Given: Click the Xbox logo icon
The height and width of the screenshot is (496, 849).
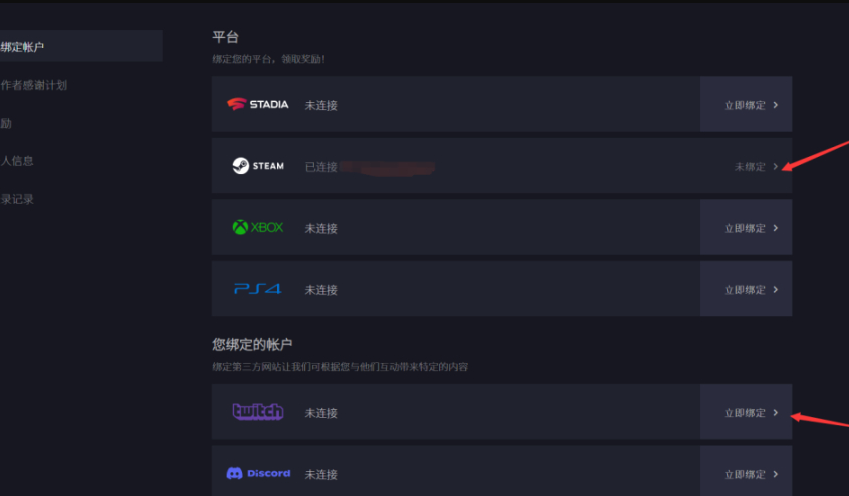Looking at the screenshot, I should click(x=258, y=227).
